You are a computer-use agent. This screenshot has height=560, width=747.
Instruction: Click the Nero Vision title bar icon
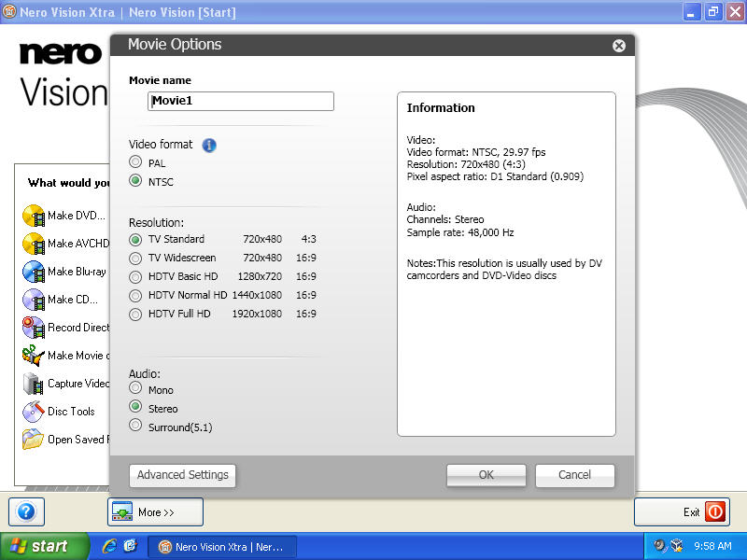tap(9, 11)
